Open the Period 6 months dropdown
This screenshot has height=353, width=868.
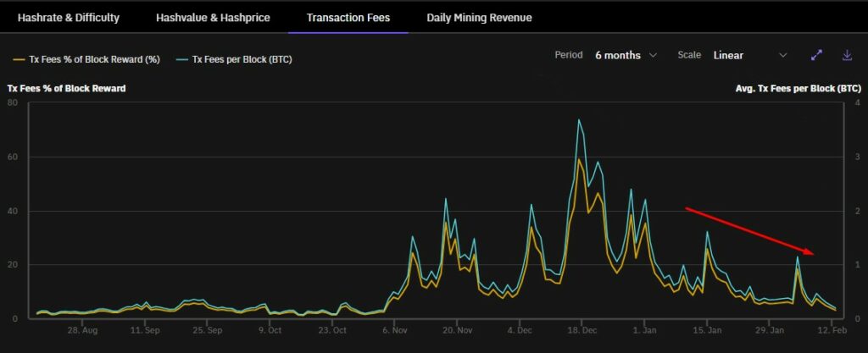coord(626,55)
